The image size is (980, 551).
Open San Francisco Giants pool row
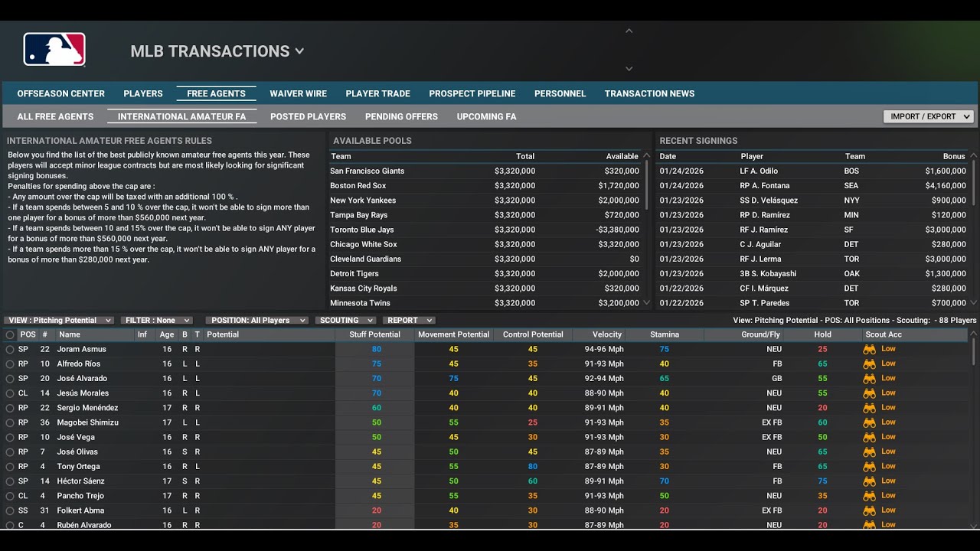485,171
